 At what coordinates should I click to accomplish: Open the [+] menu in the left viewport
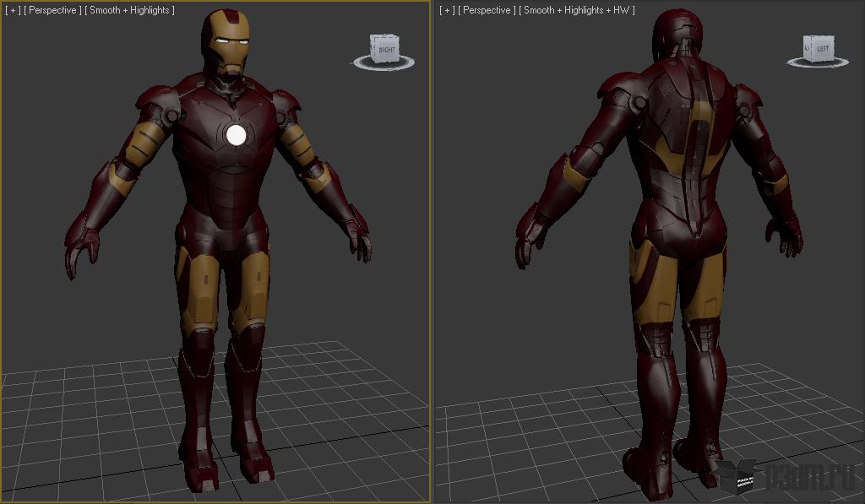tap(13, 10)
